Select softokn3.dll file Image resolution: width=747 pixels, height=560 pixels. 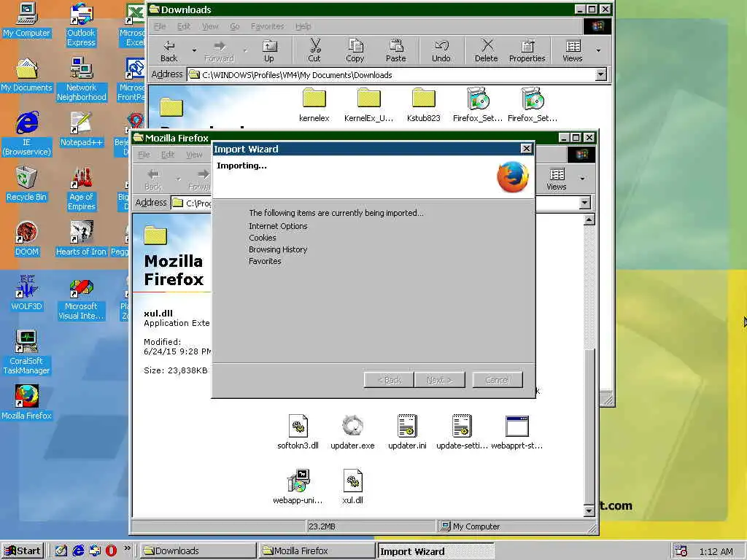point(298,432)
